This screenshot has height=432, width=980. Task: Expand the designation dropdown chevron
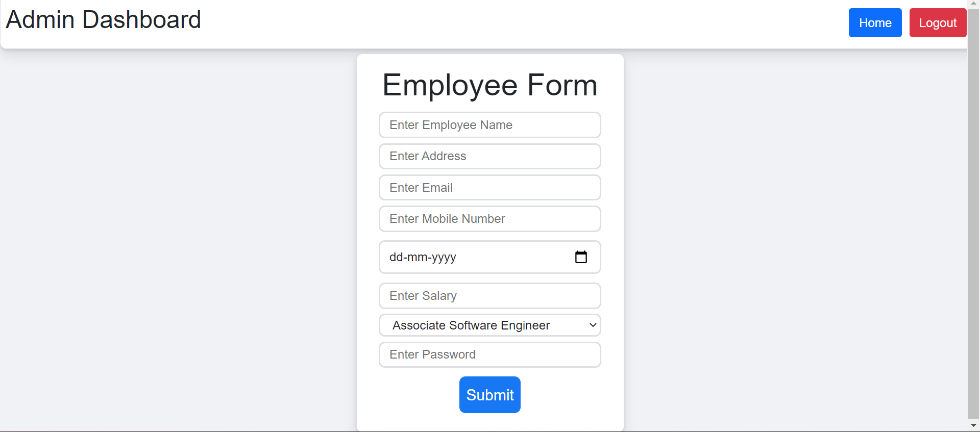[x=593, y=325]
